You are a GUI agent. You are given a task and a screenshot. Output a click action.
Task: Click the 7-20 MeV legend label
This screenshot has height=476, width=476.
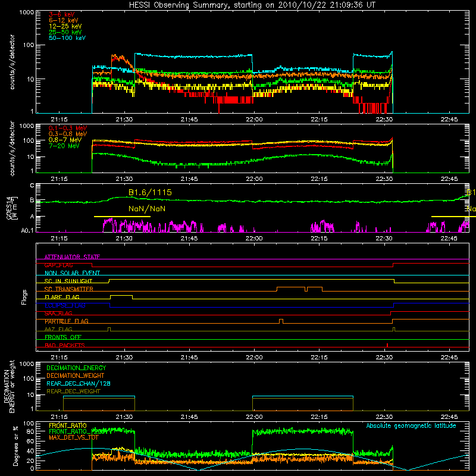pyautogui.click(x=64, y=146)
